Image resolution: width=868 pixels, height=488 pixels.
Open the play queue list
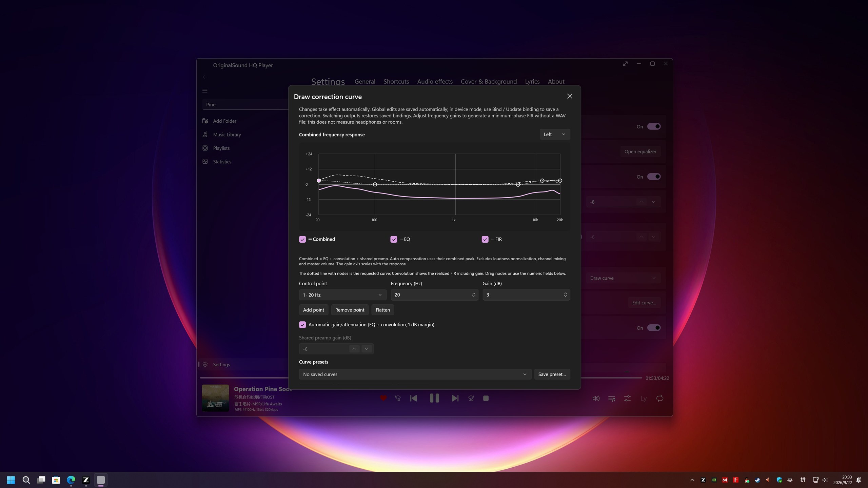pyautogui.click(x=612, y=399)
